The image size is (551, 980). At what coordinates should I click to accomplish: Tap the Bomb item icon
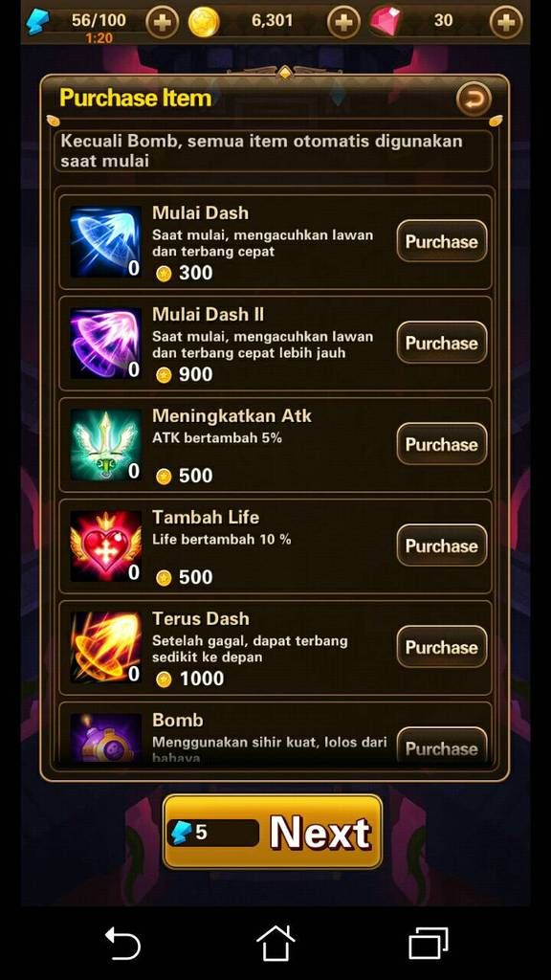[105, 738]
